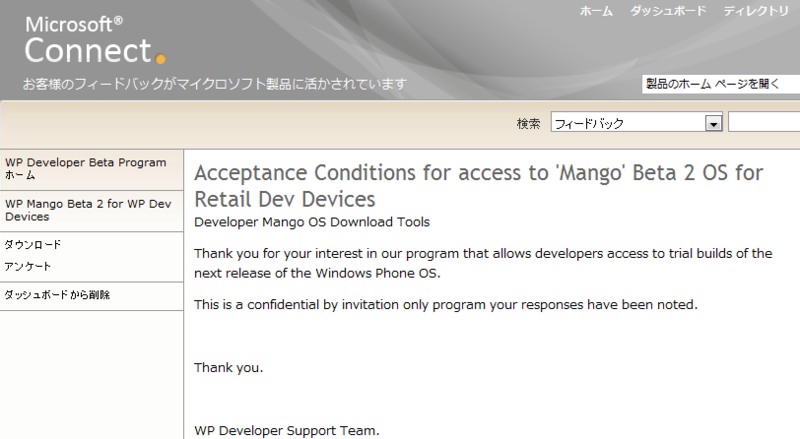This screenshot has height=439, width=800.
Task: Click the Microsoft Connect logo
Action: (95, 40)
